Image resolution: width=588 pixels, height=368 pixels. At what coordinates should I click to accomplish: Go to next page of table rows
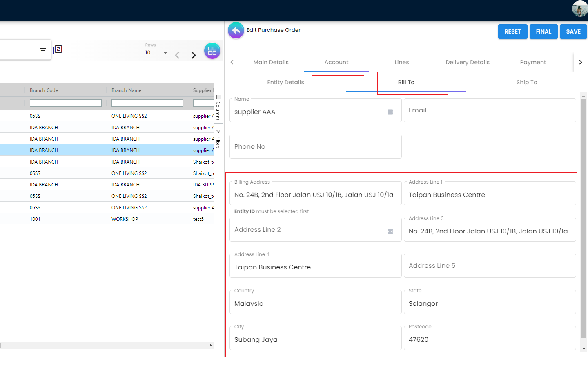coord(194,55)
